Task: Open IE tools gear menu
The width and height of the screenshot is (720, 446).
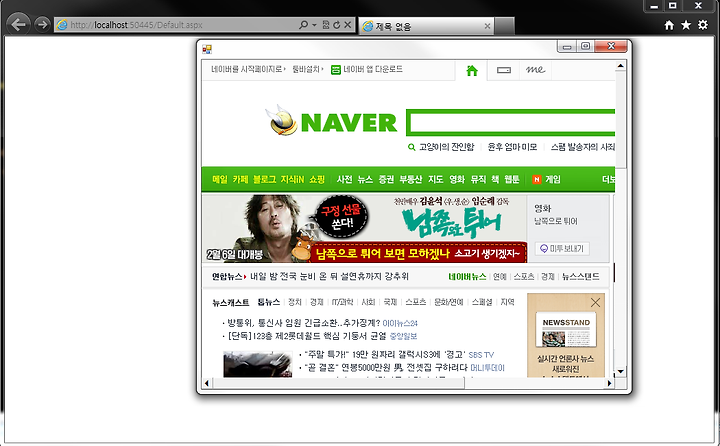Action: [x=703, y=25]
